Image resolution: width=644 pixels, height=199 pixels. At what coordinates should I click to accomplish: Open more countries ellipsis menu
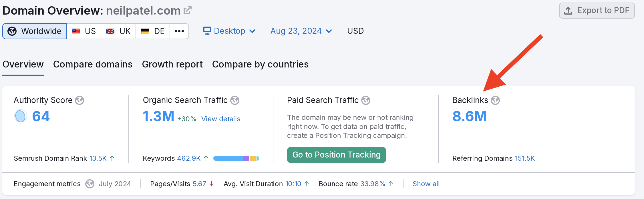coord(179,31)
